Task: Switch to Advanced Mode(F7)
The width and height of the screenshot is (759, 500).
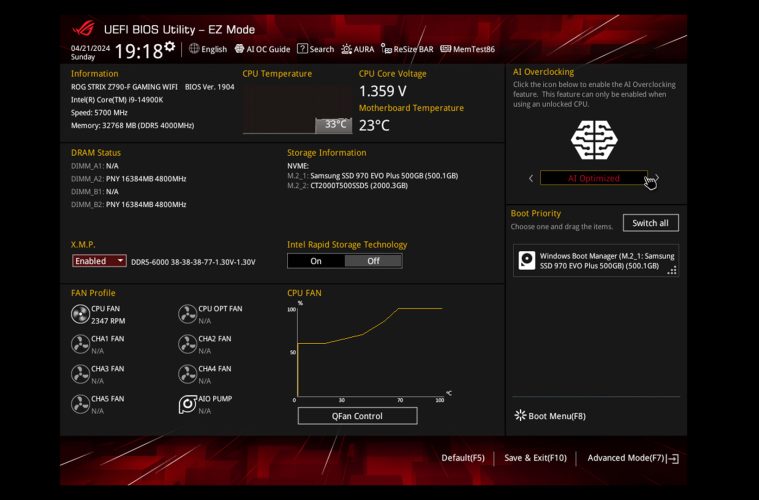Action: [633, 458]
